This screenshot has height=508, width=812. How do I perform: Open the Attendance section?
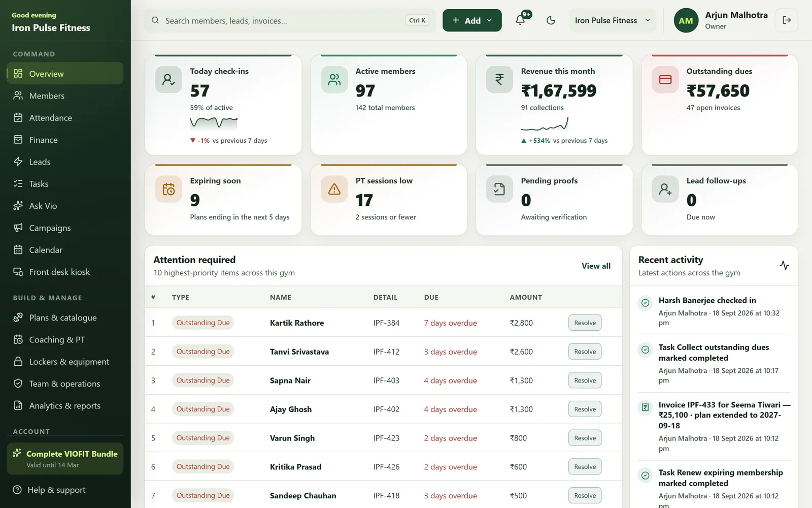pos(65,118)
